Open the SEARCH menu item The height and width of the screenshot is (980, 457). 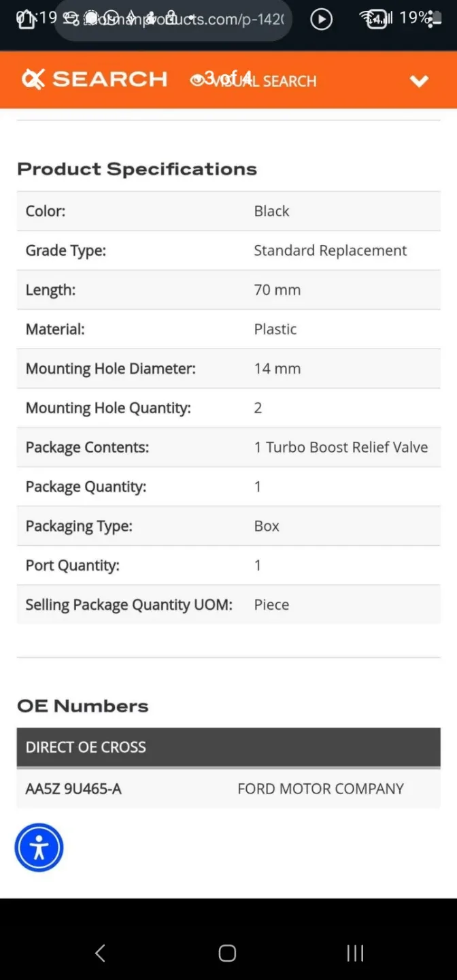(109, 79)
